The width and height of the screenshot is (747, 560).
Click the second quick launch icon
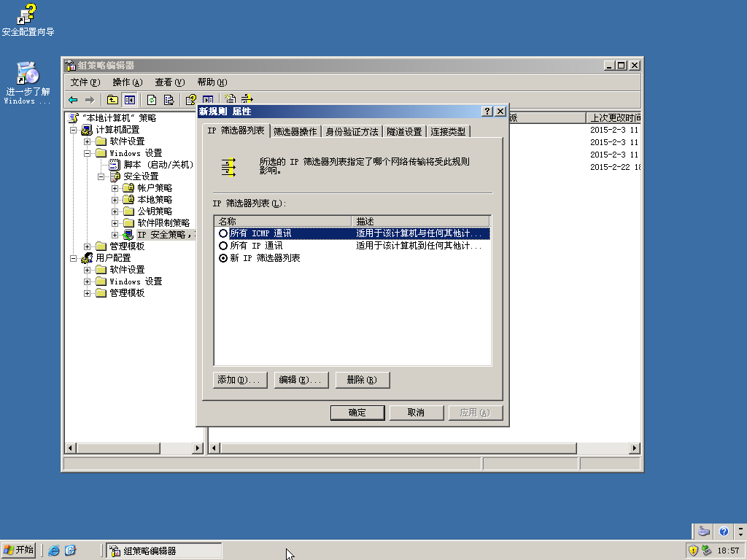coord(70,551)
